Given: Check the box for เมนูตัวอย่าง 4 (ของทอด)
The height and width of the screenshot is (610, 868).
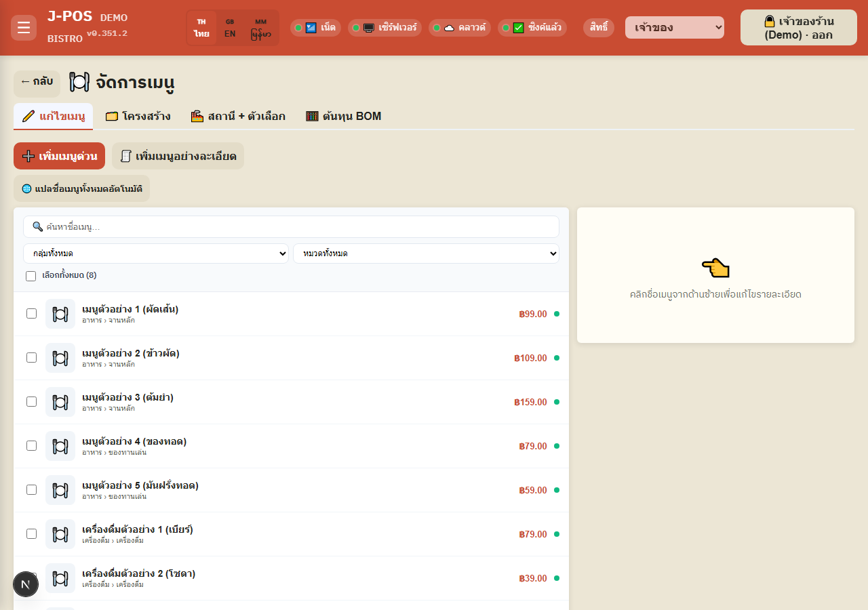Looking at the screenshot, I should click(31, 445).
